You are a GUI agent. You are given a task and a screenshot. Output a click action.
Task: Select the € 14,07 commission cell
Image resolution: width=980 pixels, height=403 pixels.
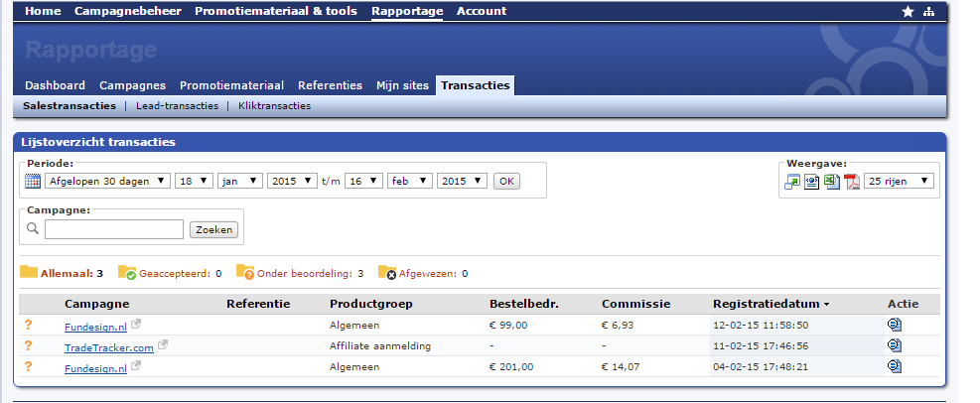tap(621, 366)
